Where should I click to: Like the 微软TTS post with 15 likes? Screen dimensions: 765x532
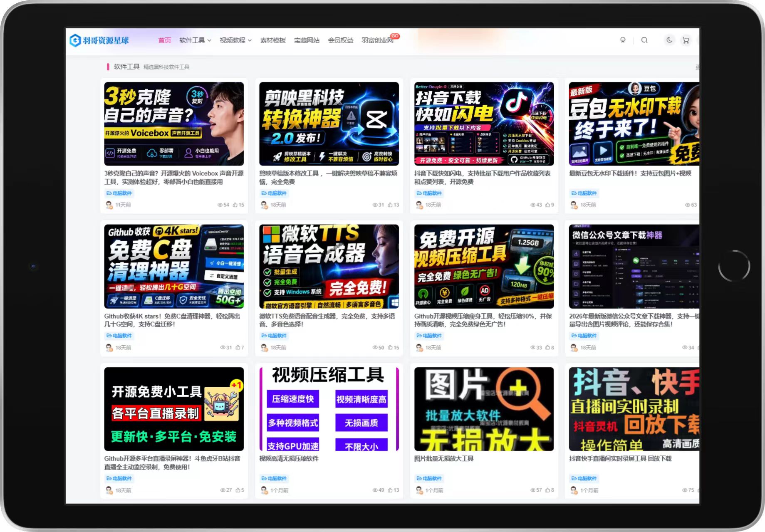pos(393,347)
